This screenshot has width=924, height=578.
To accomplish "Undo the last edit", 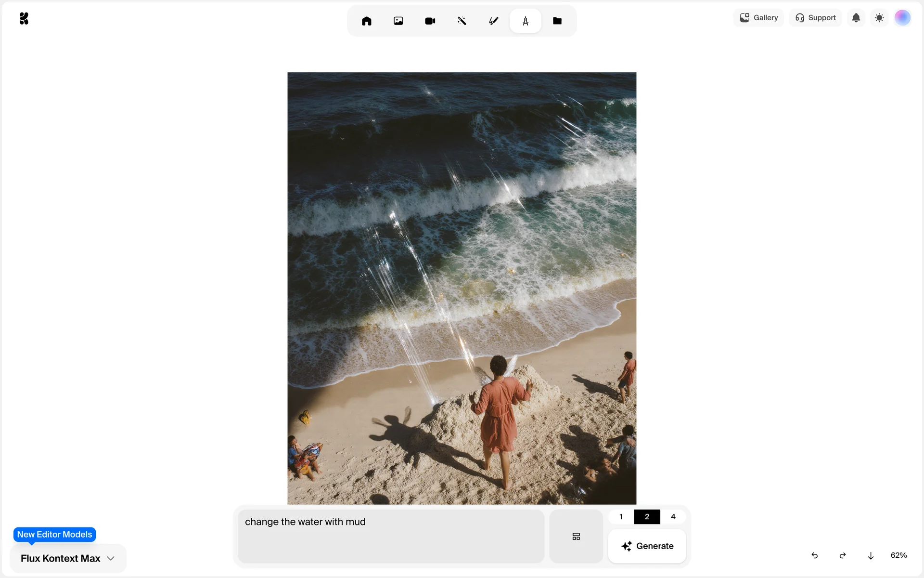I will [815, 555].
